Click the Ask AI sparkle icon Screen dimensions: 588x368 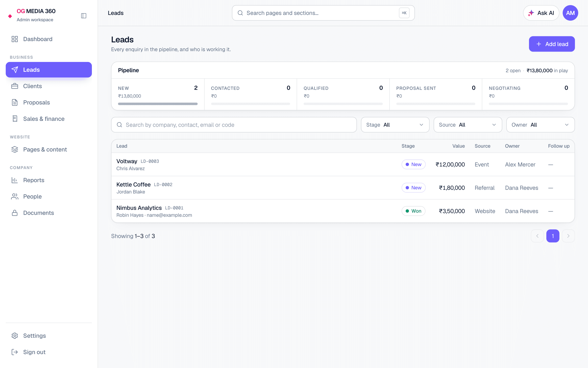531,13
